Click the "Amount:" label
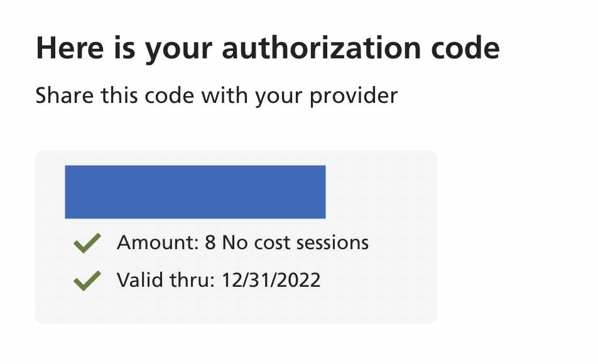This screenshot has width=598, height=364. pos(158,242)
